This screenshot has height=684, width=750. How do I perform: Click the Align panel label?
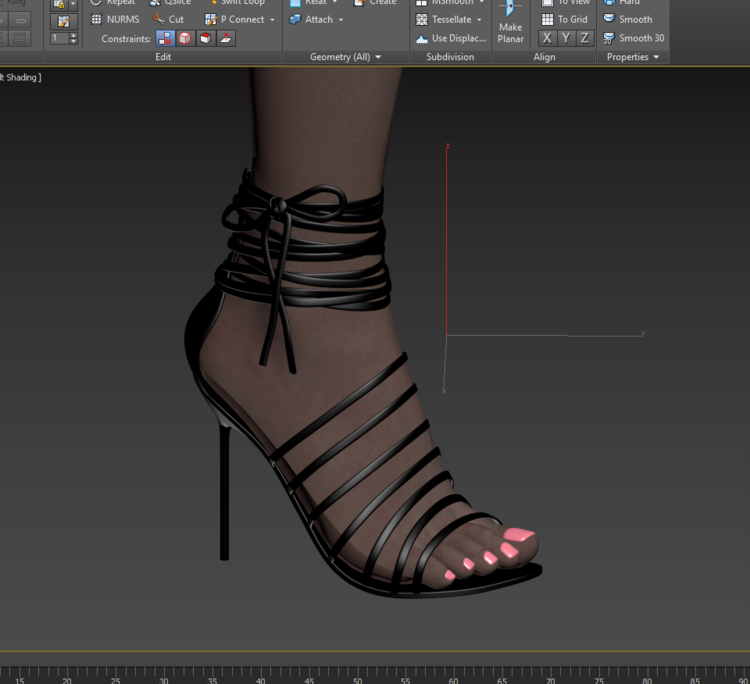pos(544,57)
